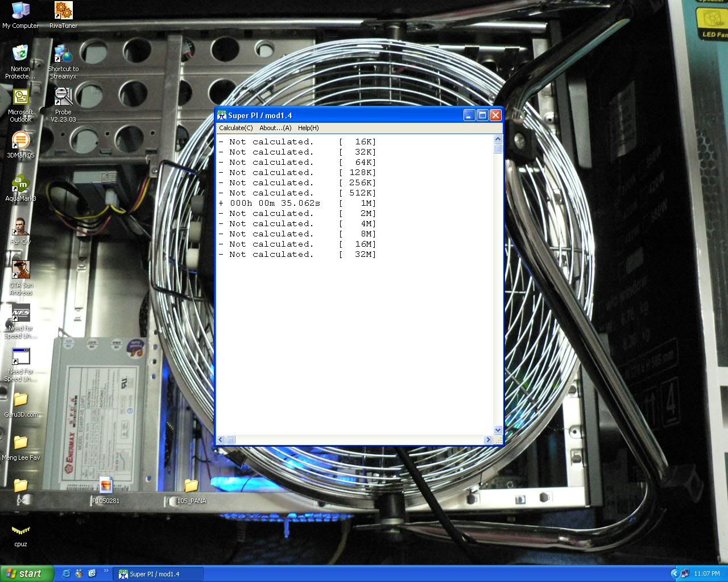Open Microsoft Outlook from the desktop

20,98
